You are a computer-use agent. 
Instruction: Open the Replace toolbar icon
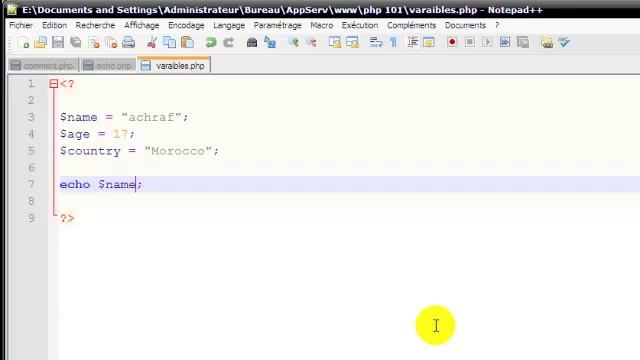270,42
